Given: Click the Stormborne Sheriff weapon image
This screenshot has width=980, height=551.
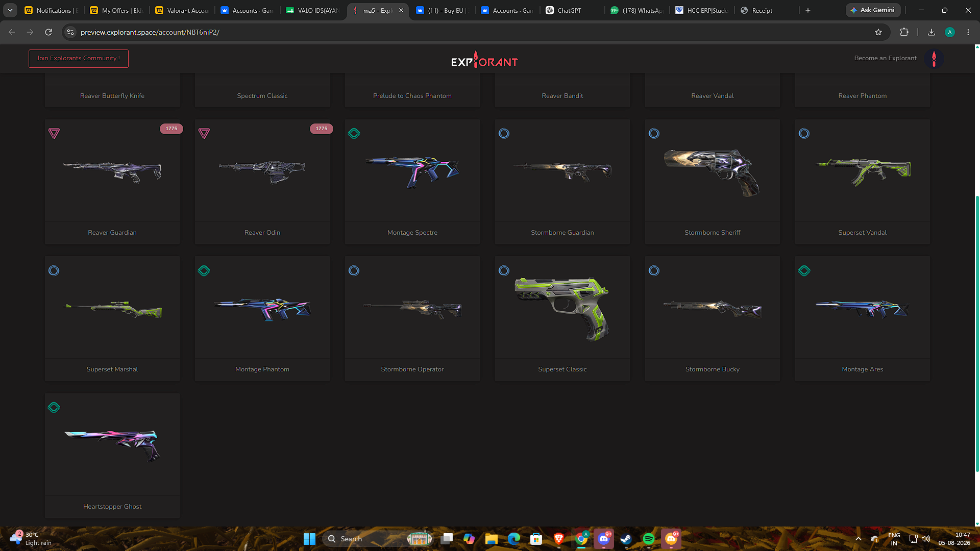Looking at the screenshot, I should coord(712,172).
